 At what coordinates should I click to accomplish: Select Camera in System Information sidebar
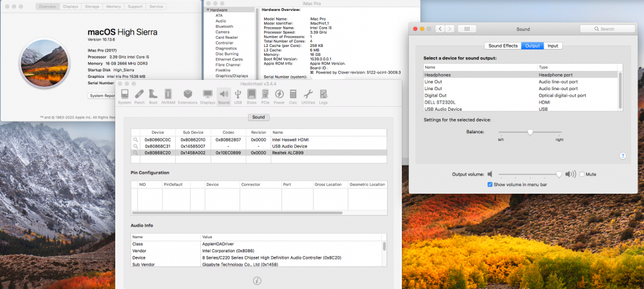pyautogui.click(x=222, y=32)
